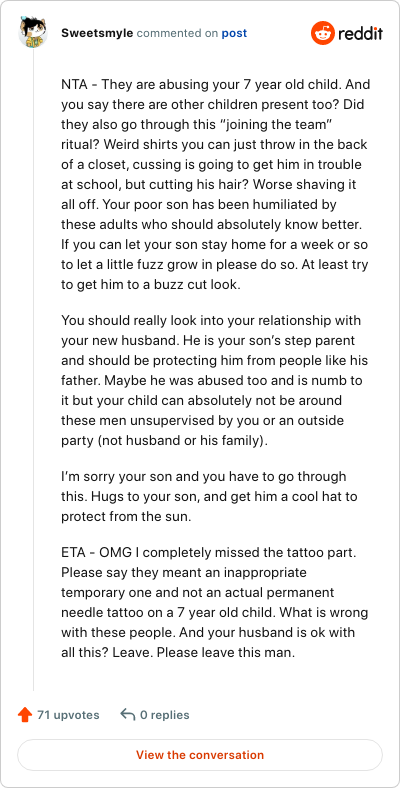Click the "commented on" text
400x788 pixels.
pyautogui.click(x=177, y=33)
